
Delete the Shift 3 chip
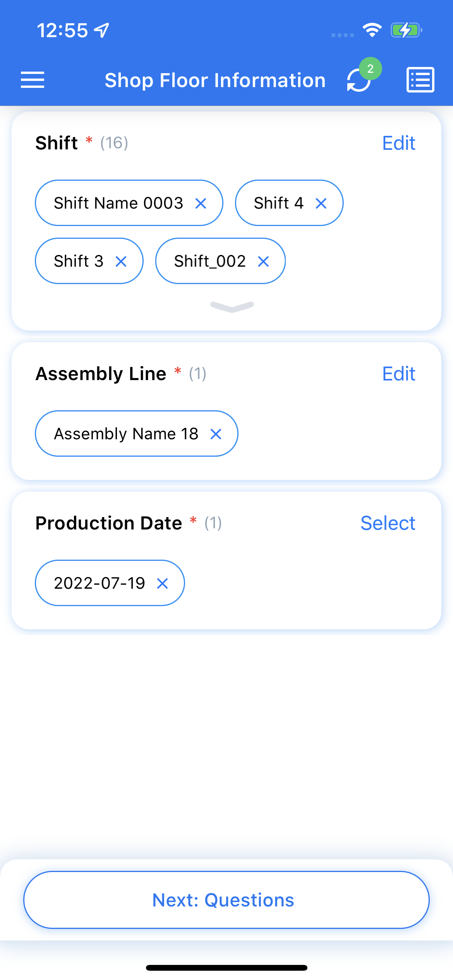click(121, 262)
